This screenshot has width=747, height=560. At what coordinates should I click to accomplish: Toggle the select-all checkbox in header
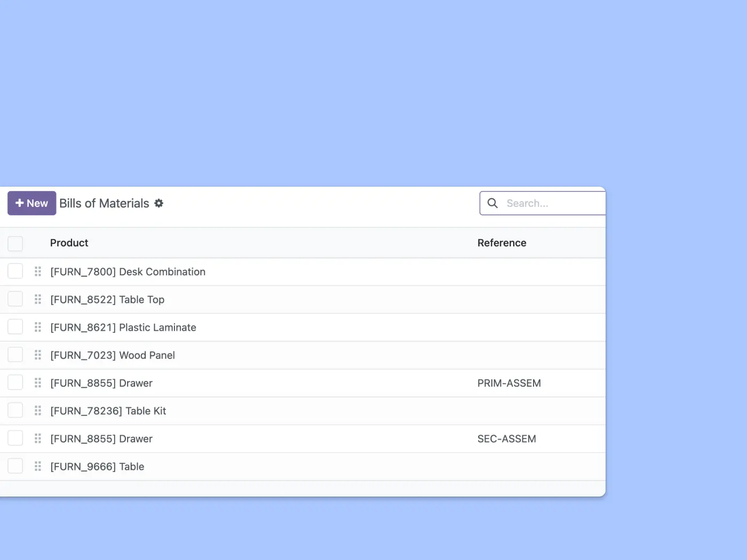pyautogui.click(x=15, y=243)
